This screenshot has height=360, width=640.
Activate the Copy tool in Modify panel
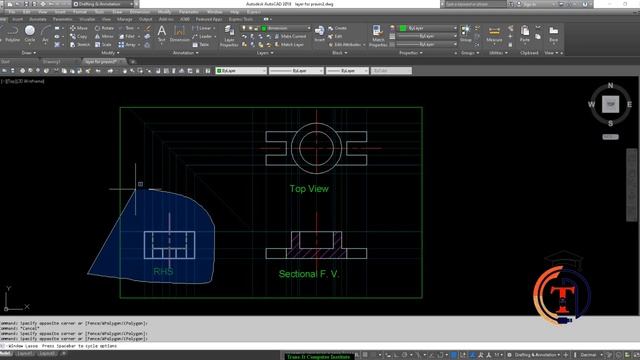pyautogui.click(x=79, y=36)
